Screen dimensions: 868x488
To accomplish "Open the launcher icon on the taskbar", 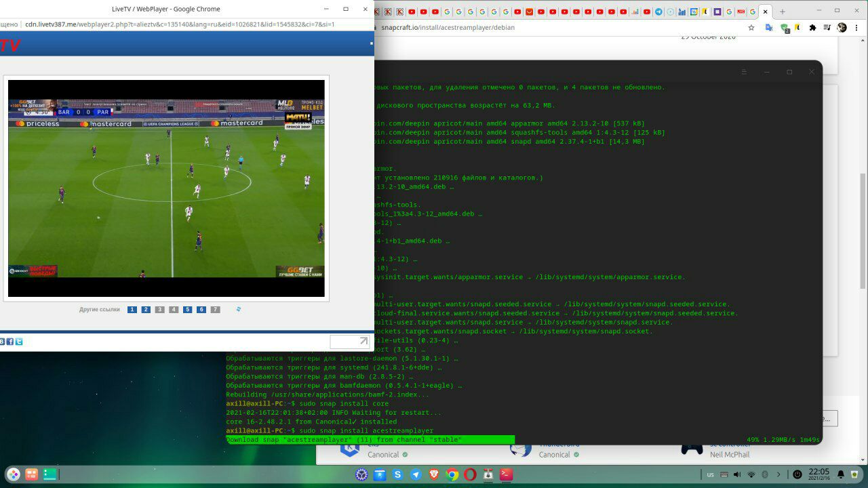I will coord(14,474).
